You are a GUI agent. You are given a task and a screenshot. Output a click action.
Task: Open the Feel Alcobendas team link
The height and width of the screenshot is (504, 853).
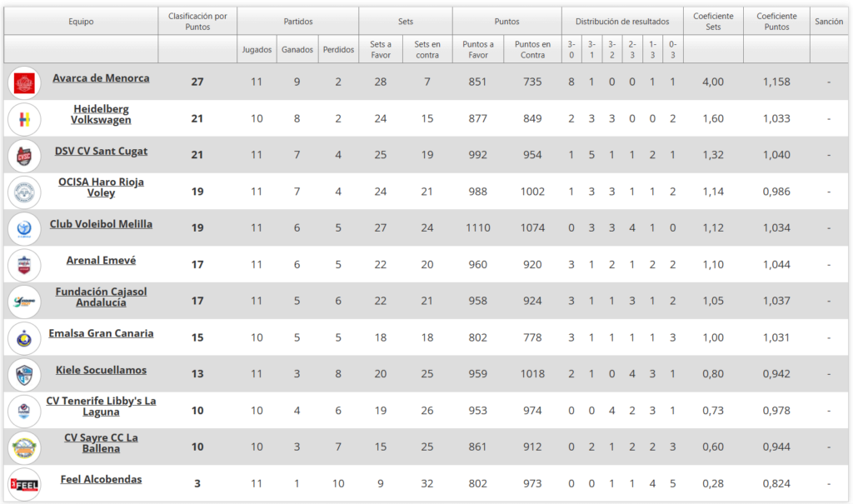[101, 479]
